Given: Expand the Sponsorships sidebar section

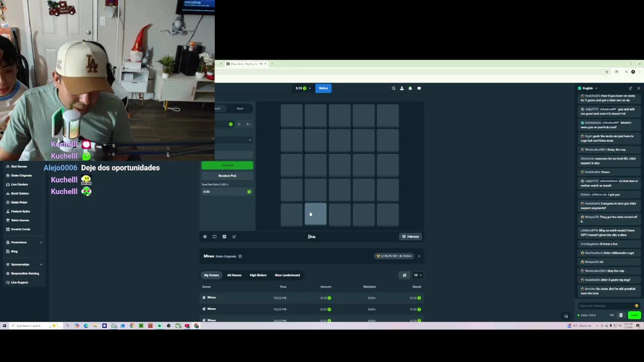Looking at the screenshot, I should (x=24, y=264).
